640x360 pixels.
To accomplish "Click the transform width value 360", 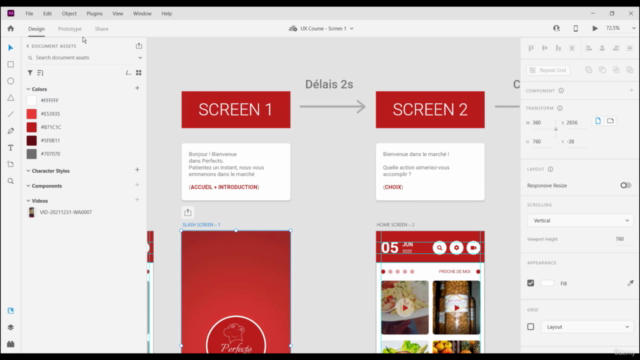I will [537, 122].
